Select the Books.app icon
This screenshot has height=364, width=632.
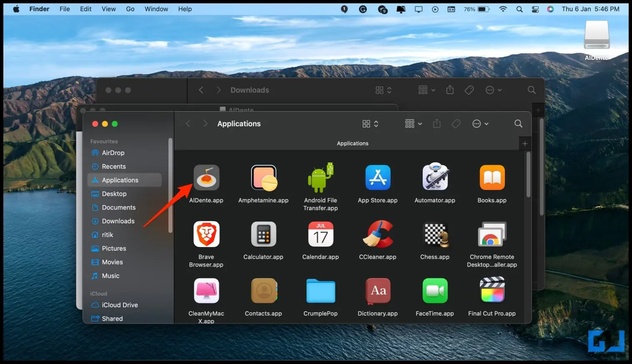[492, 177]
